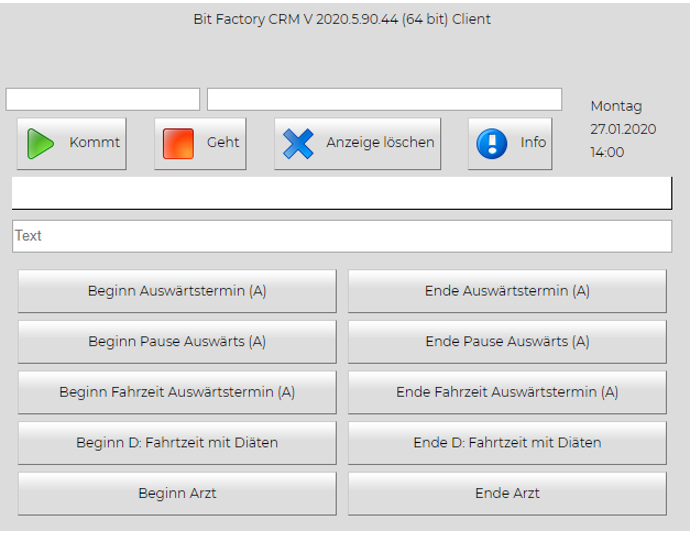Focus the short input field above Kommt

pos(103,99)
